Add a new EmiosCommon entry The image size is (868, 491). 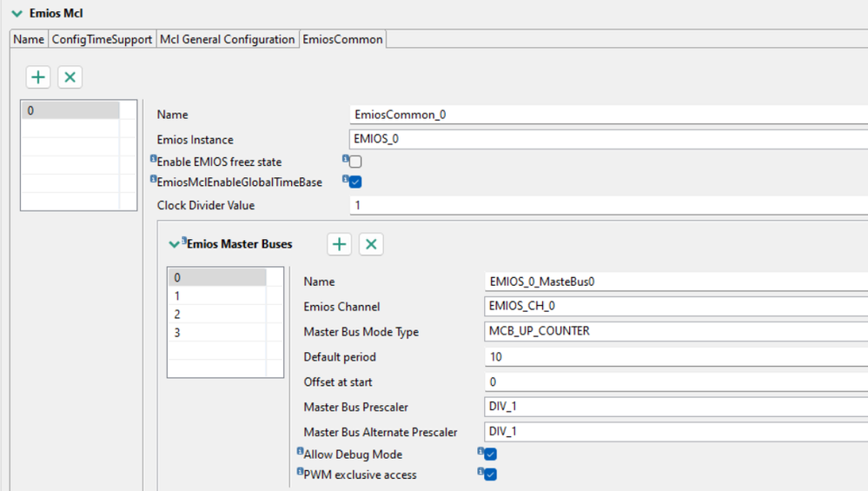pos(38,77)
